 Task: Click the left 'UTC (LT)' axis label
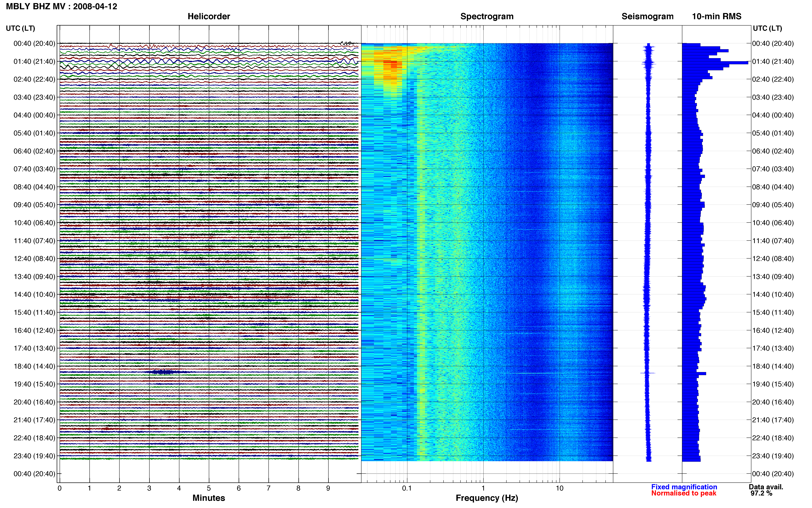pyautogui.click(x=21, y=28)
